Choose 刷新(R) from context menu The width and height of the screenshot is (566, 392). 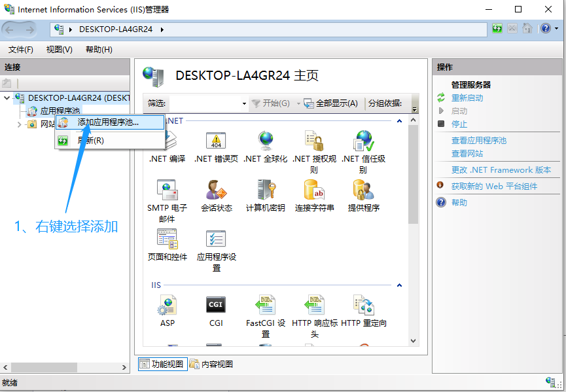(110, 141)
